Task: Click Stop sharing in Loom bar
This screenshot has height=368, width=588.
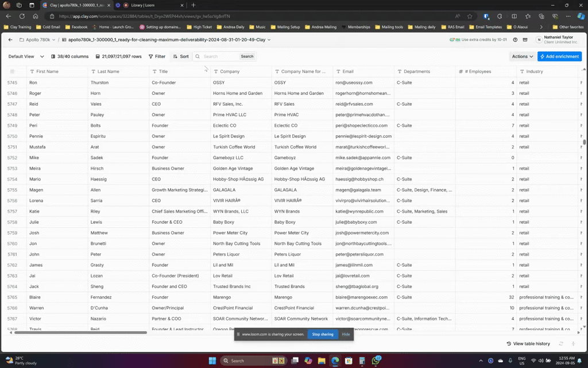Action: 323,334
